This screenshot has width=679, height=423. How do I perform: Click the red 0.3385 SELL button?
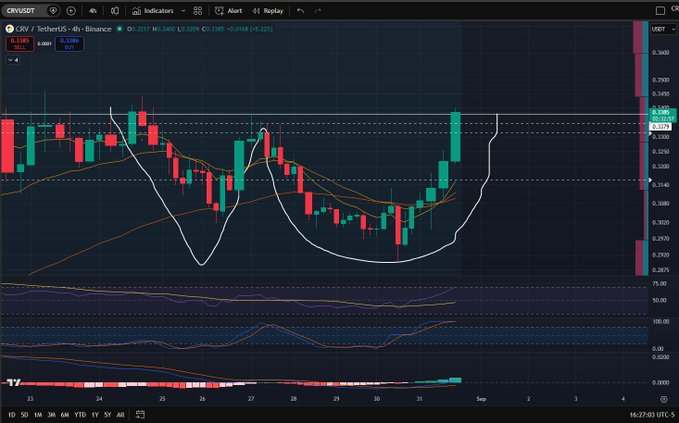point(20,44)
